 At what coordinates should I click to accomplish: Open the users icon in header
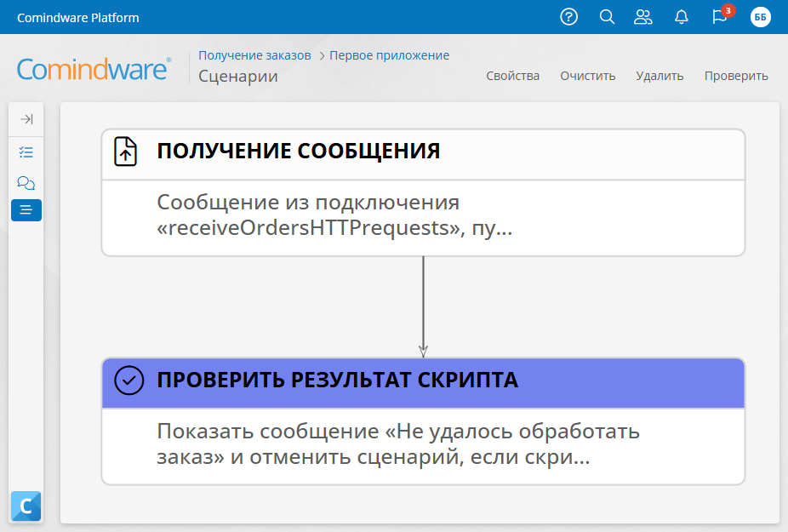tap(643, 16)
